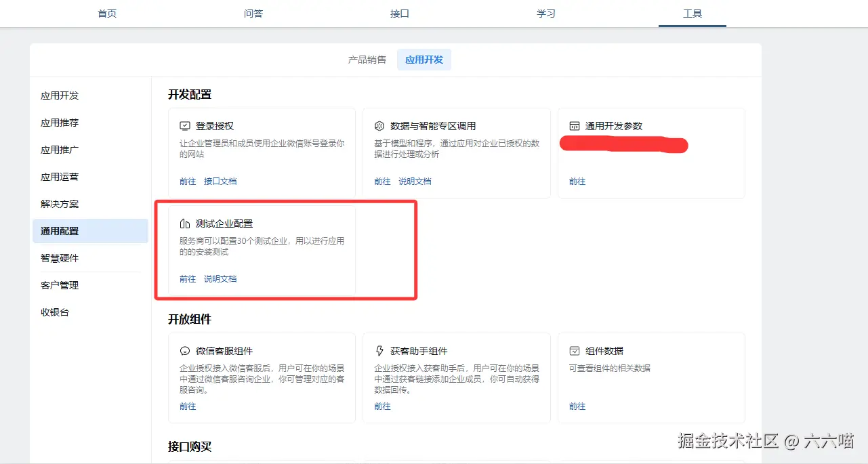Click the 组件数据 chart icon
Screen dimensions: 868x464
tap(574, 351)
